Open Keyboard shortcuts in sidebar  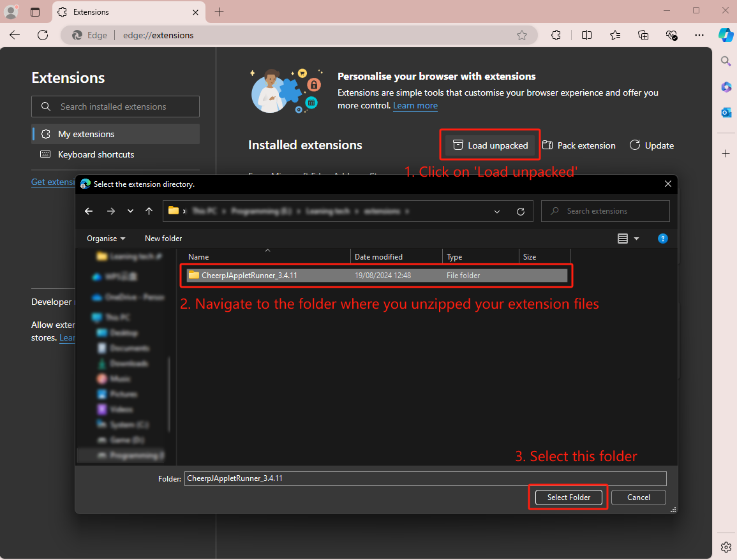coord(96,154)
